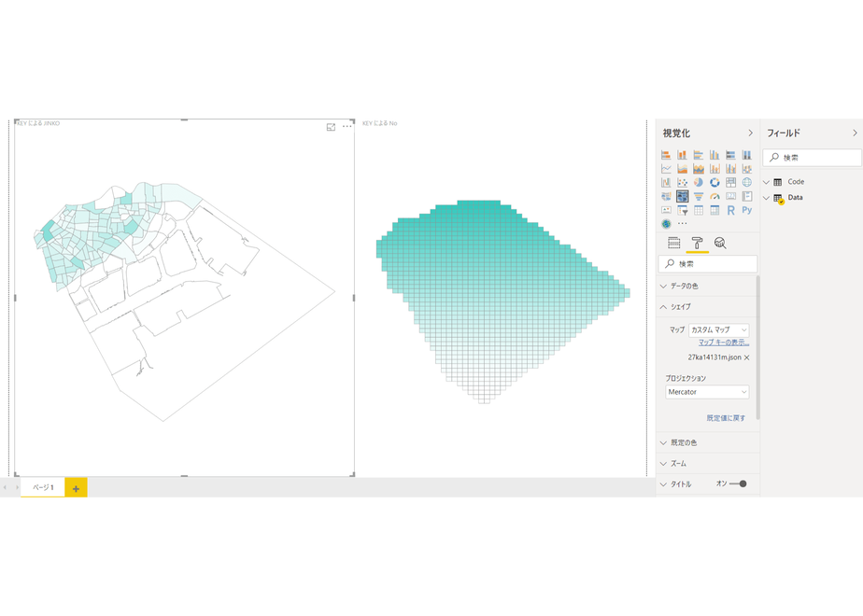Select the matrix visual
Viewport: 863px width, 616px height.
714,210
